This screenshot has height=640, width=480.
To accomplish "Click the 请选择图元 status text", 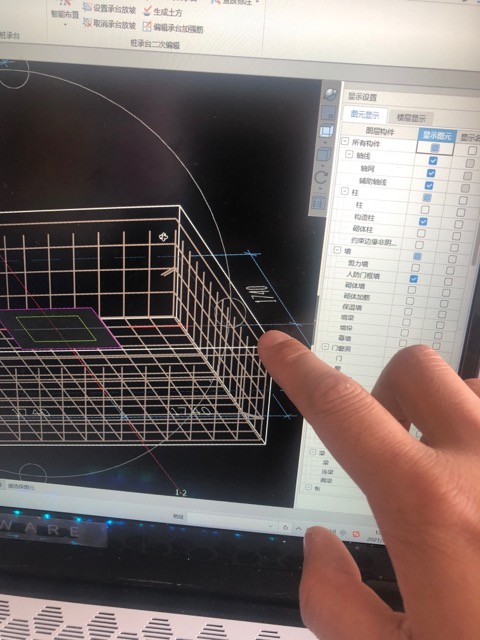I will coord(22,487).
